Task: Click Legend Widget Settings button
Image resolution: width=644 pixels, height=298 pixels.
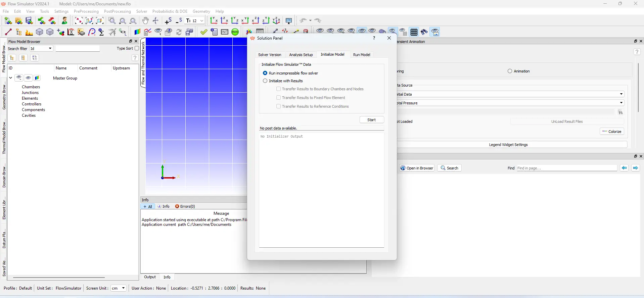Action: (508, 145)
